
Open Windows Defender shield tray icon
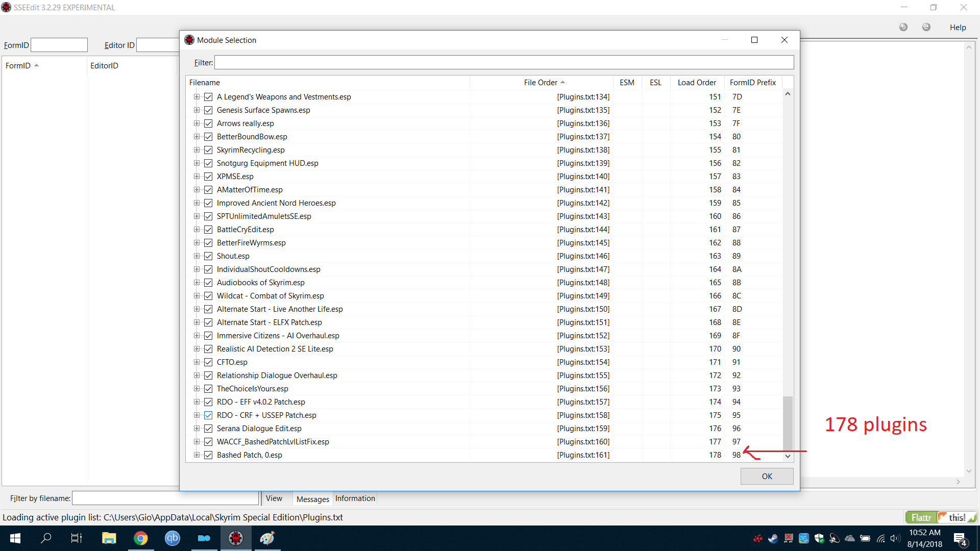(819, 538)
